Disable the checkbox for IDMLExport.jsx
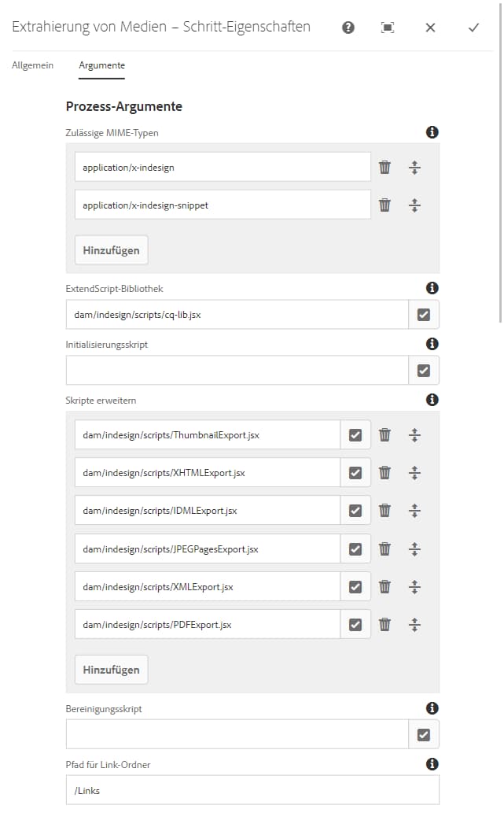The width and height of the screenshot is (504, 820). pyautogui.click(x=355, y=510)
